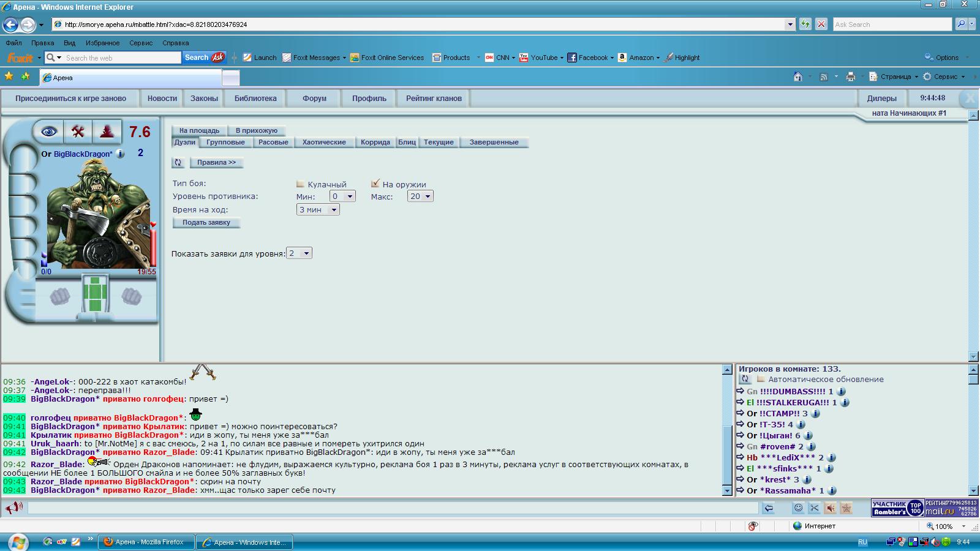This screenshot has width=980, height=551.
Task: Select the left fist hand slot
Action: [x=59, y=296]
